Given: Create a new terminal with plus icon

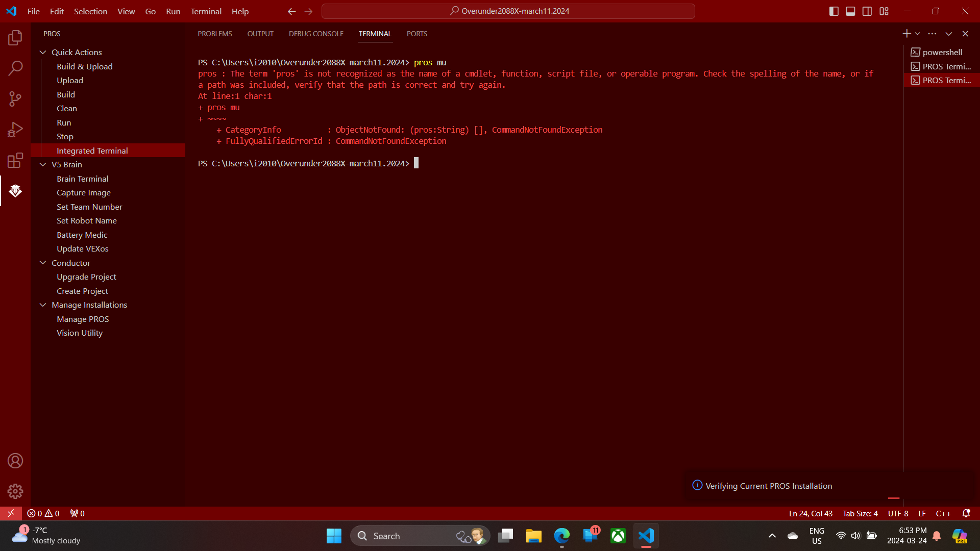Looking at the screenshot, I should [x=906, y=34].
